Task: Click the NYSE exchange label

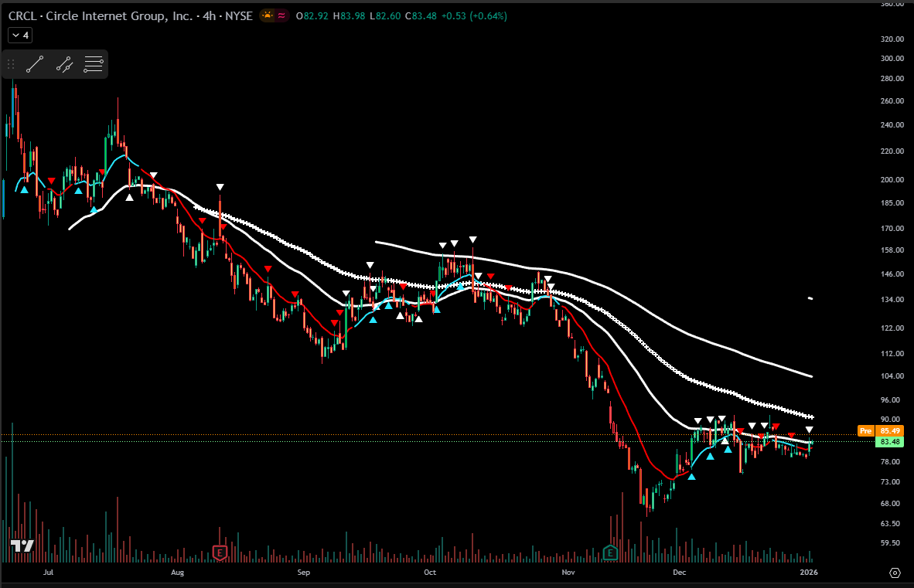Action: tap(239, 15)
